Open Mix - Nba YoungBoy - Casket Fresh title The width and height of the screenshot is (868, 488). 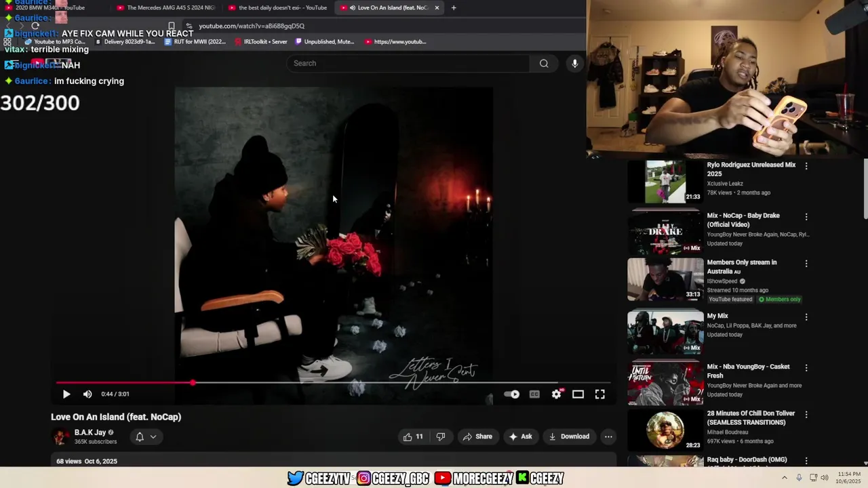[749, 371]
